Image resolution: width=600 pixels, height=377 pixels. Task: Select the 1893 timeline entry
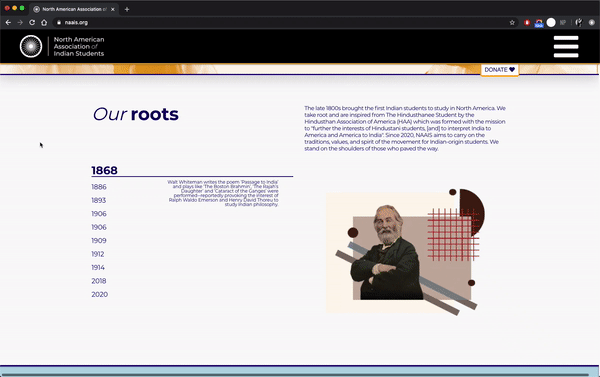pyautogui.click(x=98, y=200)
